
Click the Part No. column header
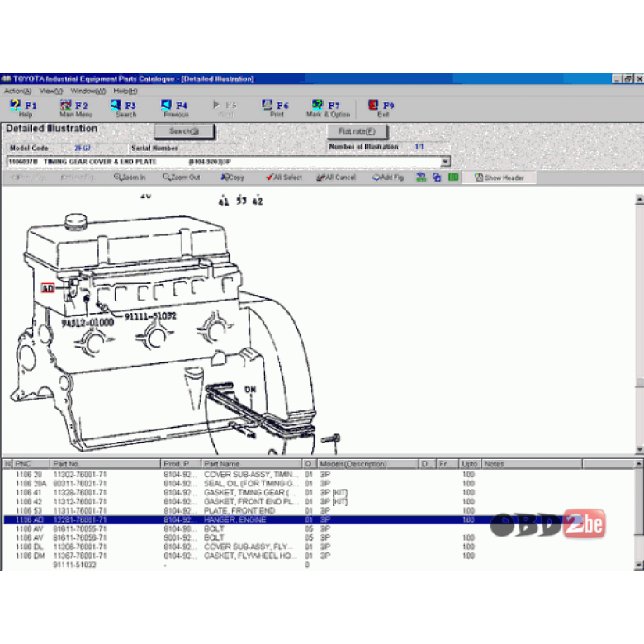[105, 464]
